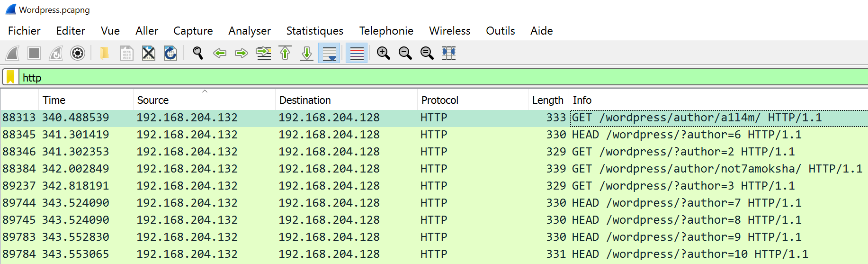
Task: Open a capture file with folder icon
Action: click(x=105, y=53)
